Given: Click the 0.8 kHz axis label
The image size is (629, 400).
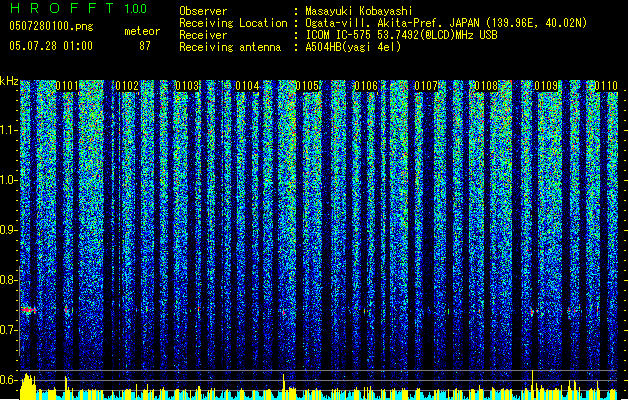Looking at the screenshot, I should pyautogui.click(x=9, y=280).
